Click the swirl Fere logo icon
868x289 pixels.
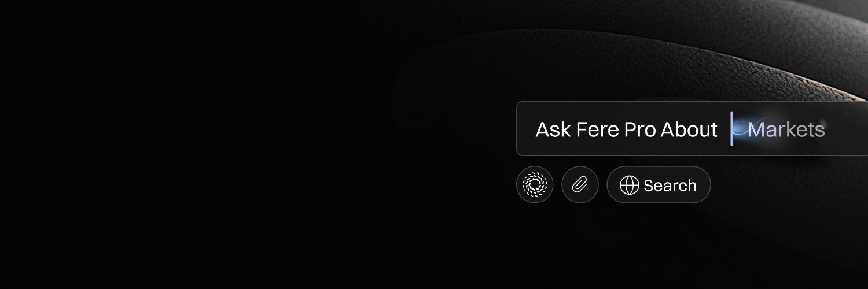(535, 185)
